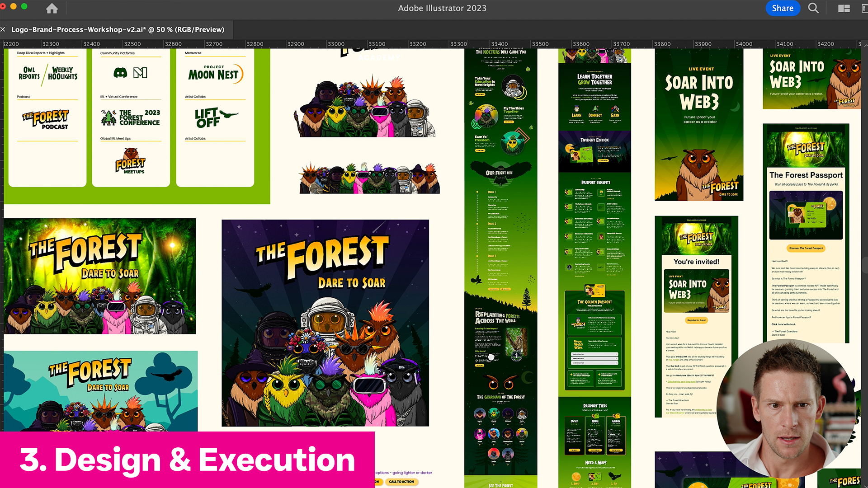Click the Home icon in the top bar
The width and height of the screenshot is (868, 488).
point(52,9)
